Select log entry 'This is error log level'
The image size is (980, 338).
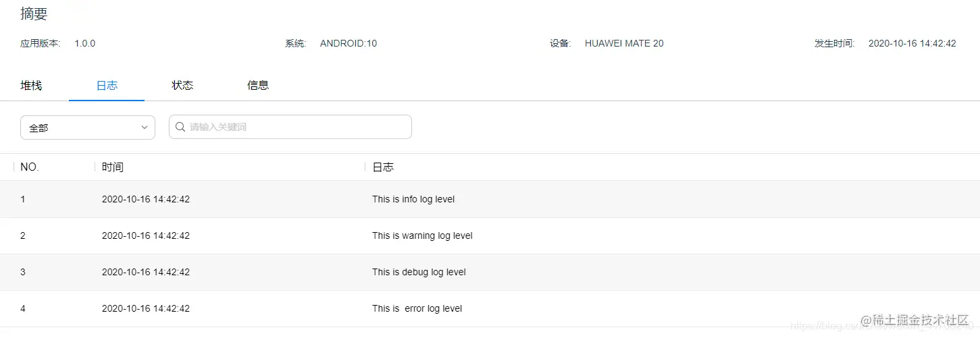point(417,308)
